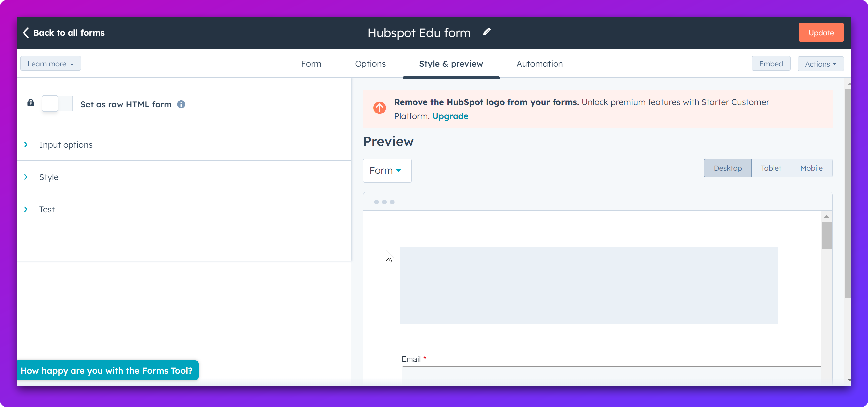This screenshot has height=407, width=868.
Task: Click the Preview heading text
Action: tap(388, 141)
